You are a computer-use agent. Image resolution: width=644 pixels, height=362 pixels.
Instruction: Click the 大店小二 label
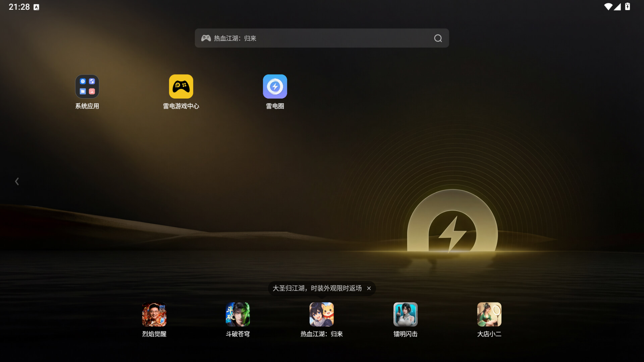coord(489,334)
